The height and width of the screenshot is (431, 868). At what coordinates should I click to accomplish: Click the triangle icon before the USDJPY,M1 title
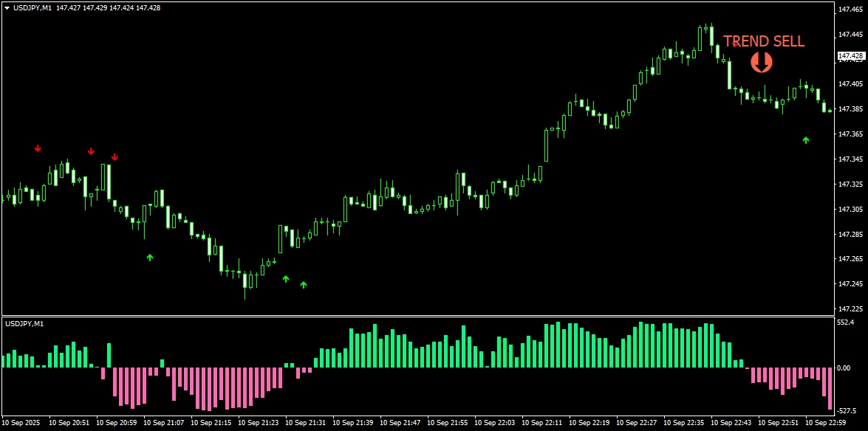[7, 8]
